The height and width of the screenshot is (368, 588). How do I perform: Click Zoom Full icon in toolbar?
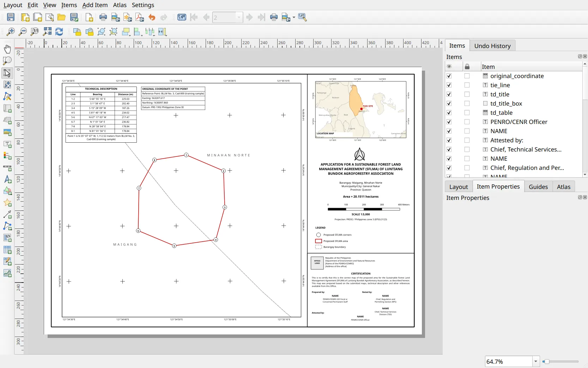(47, 32)
